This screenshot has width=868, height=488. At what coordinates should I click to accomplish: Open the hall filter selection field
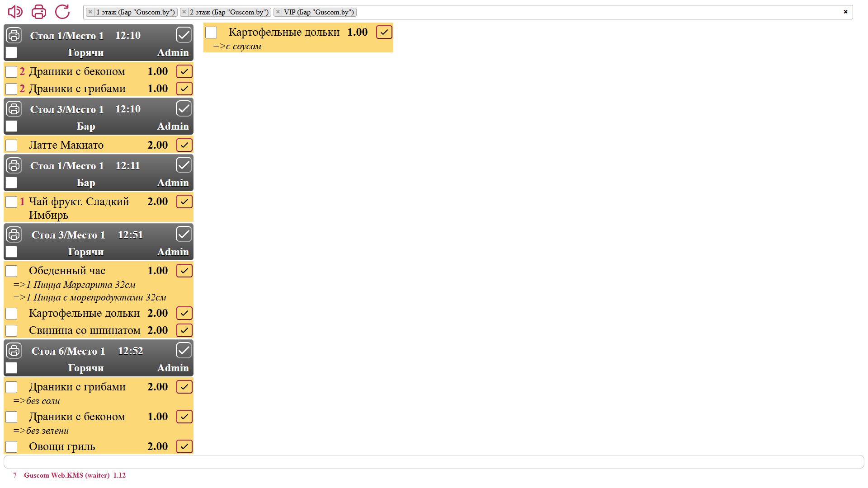click(588, 12)
